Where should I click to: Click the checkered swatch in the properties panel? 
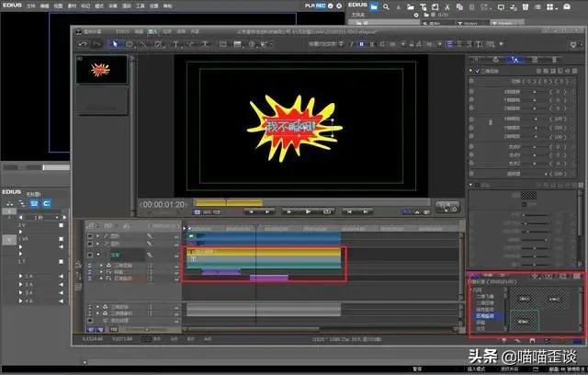tap(529, 195)
